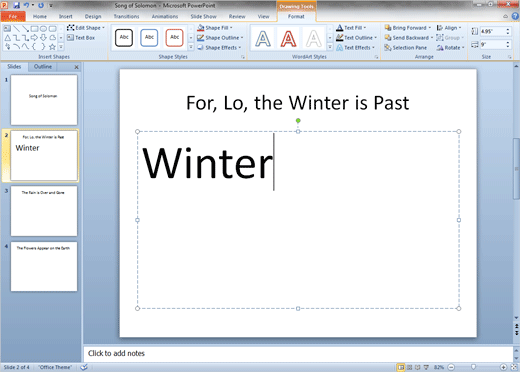
Task: Open the Send Backward dropdown
Action: coord(409,38)
